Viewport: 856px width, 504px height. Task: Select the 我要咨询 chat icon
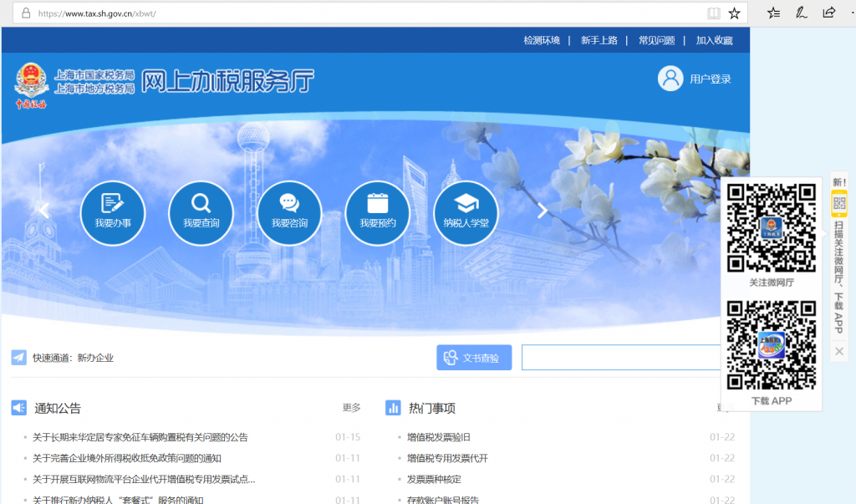[x=289, y=213]
